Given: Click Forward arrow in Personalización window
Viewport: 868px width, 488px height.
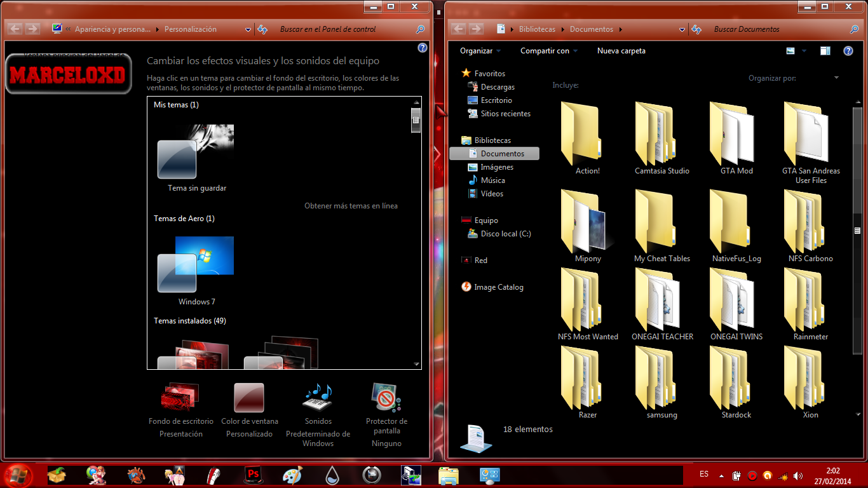Looking at the screenshot, I should click(32, 29).
